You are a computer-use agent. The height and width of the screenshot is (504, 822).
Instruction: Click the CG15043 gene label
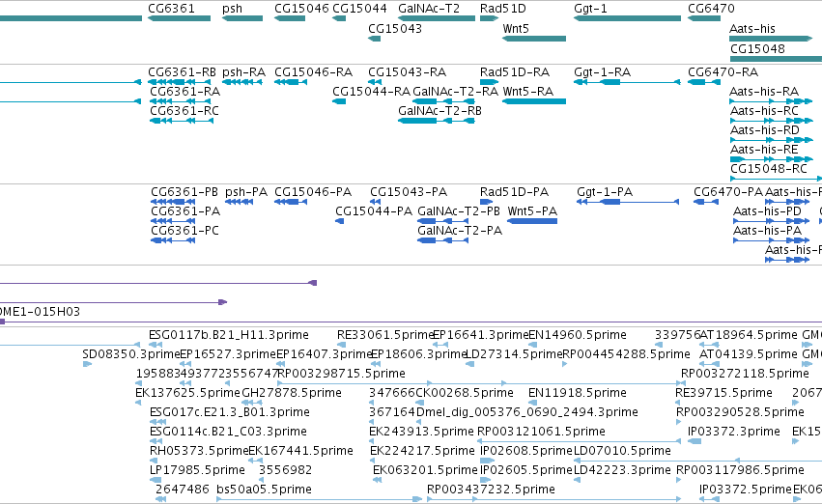[x=395, y=28]
